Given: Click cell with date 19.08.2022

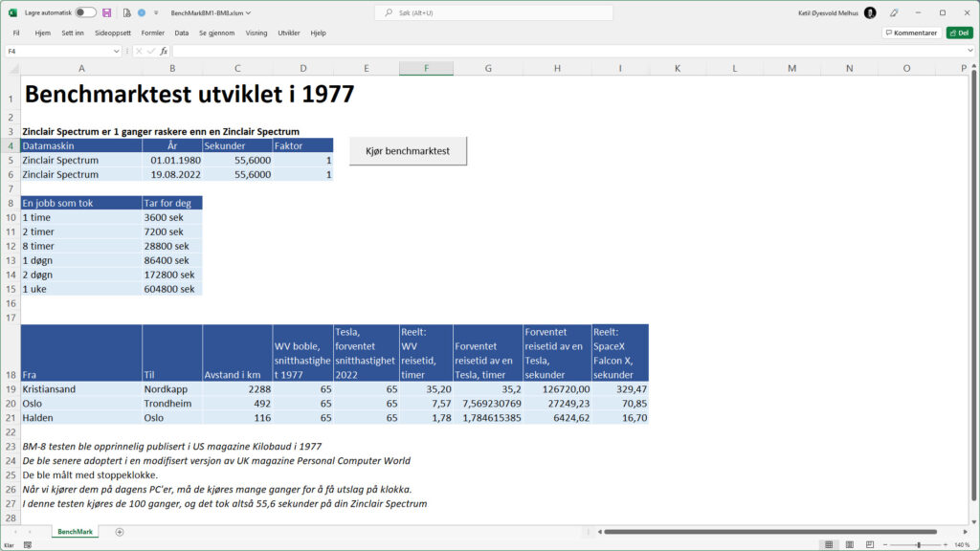Looking at the screenshot, I should (x=172, y=174).
